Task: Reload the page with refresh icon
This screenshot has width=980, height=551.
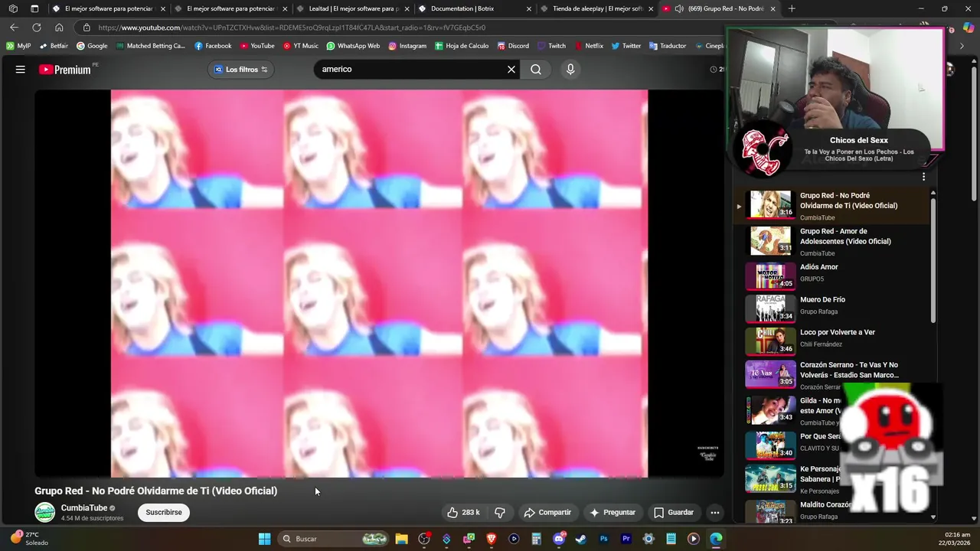Action: coord(36,28)
